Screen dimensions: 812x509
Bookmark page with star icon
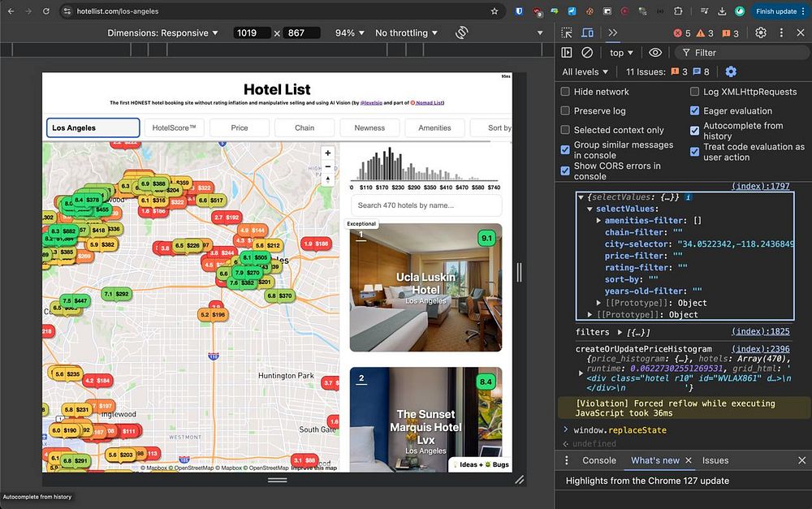[x=495, y=11]
